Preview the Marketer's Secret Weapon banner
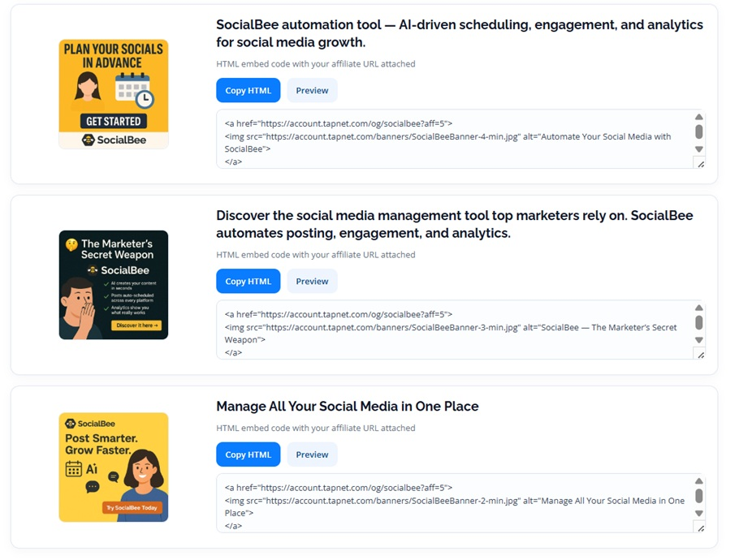The width and height of the screenshot is (739, 560). [x=312, y=281]
